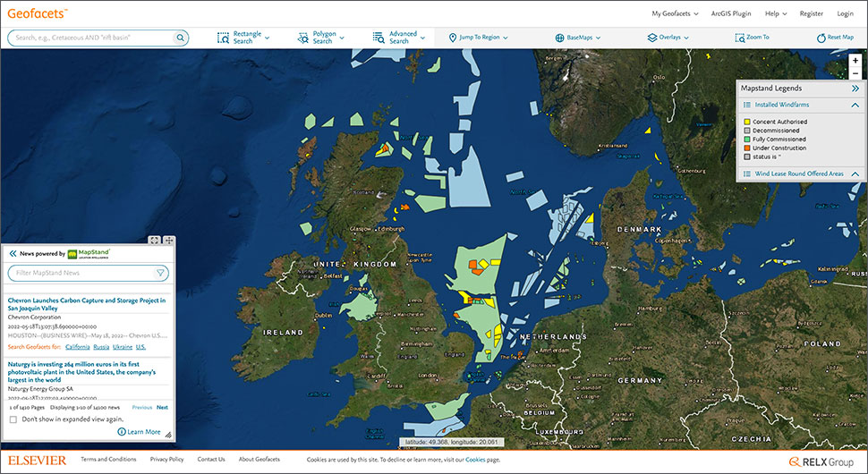Check Don't show in expanded view again
Screen dimensions: 868x474
[x=13, y=419]
